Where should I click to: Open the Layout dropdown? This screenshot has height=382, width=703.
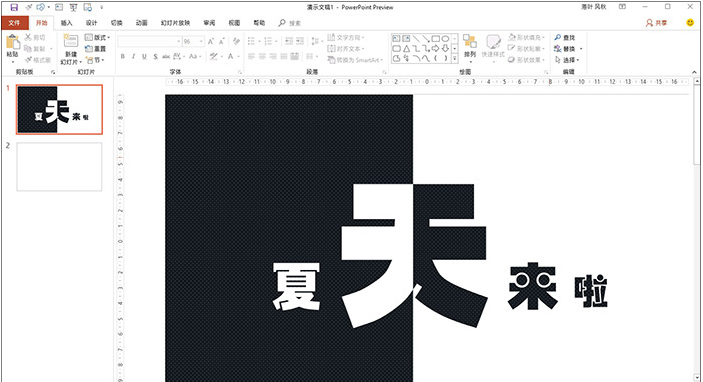tap(97, 38)
